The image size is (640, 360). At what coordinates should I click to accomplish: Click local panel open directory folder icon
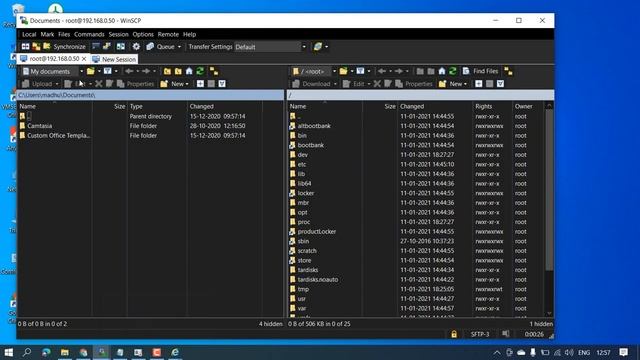[91, 71]
